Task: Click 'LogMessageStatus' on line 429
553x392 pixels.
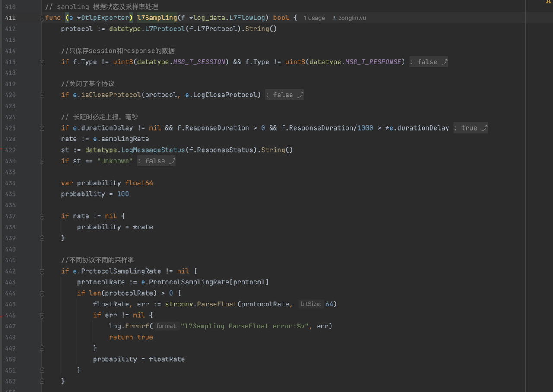Action: (x=153, y=150)
